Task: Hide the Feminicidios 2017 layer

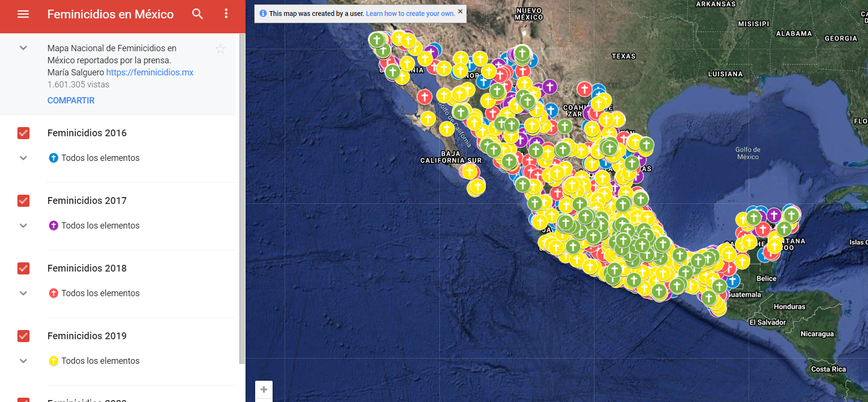Action: 23,201
